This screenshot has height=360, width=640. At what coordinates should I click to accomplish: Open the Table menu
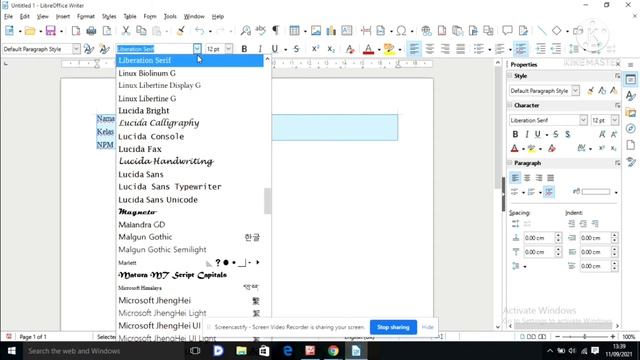click(130, 16)
